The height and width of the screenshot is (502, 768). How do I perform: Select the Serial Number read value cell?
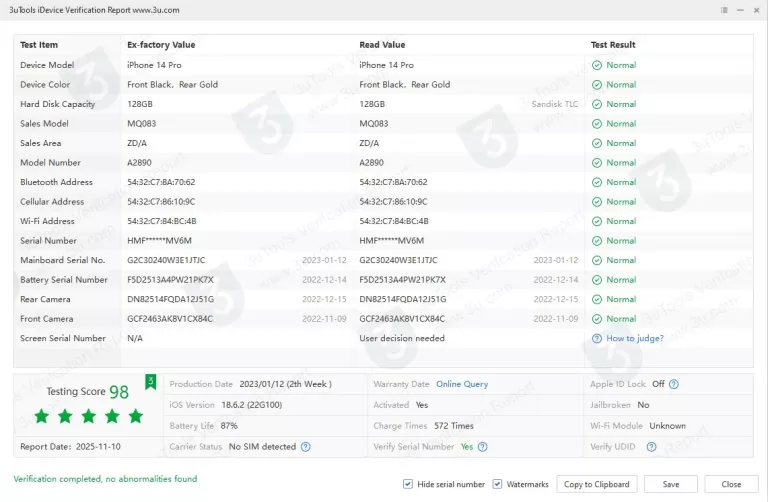(x=392, y=241)
